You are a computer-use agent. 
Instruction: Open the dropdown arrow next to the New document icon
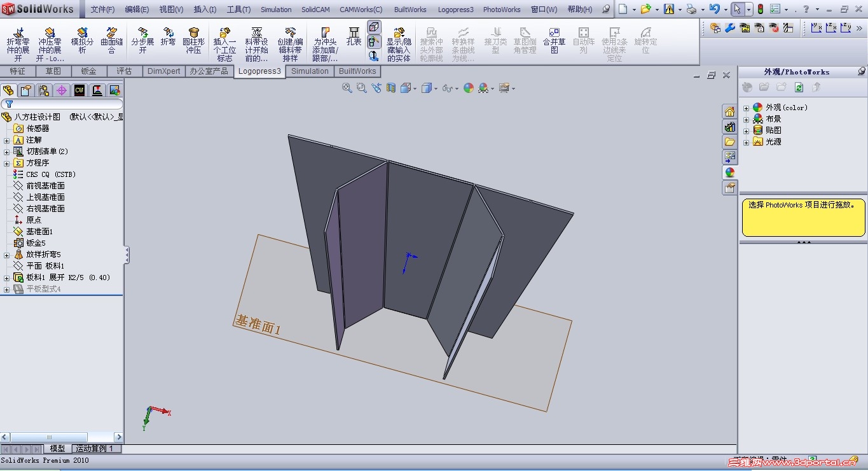click(x=634, y=10)
